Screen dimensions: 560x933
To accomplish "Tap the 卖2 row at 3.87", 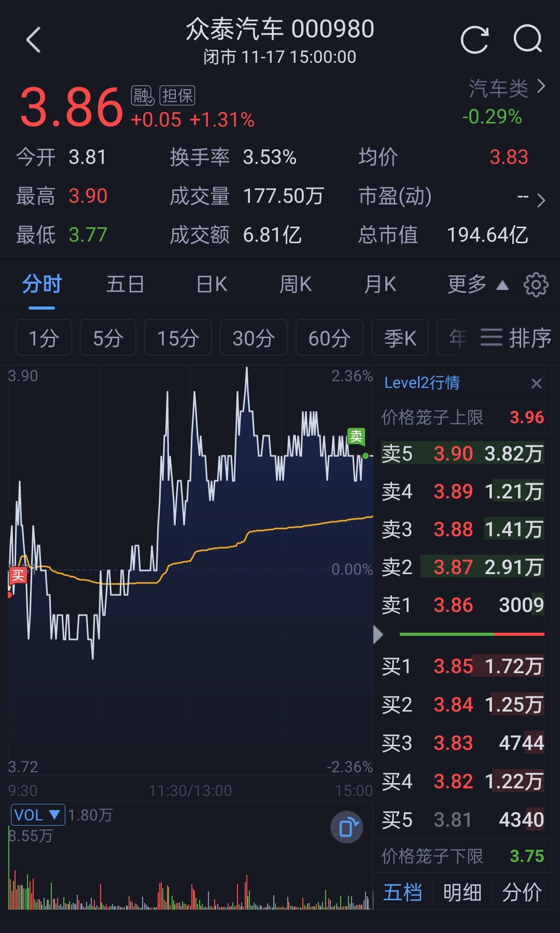I will pyautogui.click(x=463, y=567).
